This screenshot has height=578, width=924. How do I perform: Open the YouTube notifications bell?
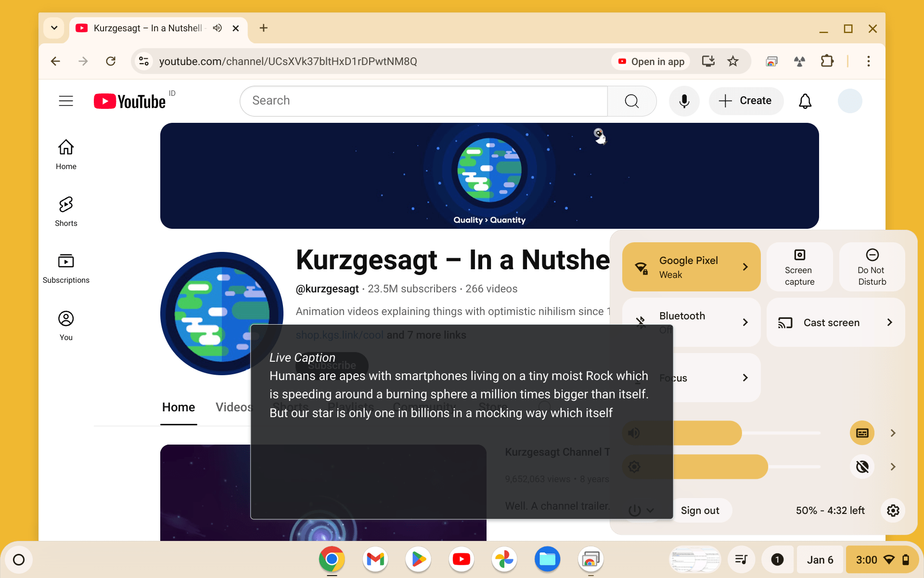tap(805, 101)
